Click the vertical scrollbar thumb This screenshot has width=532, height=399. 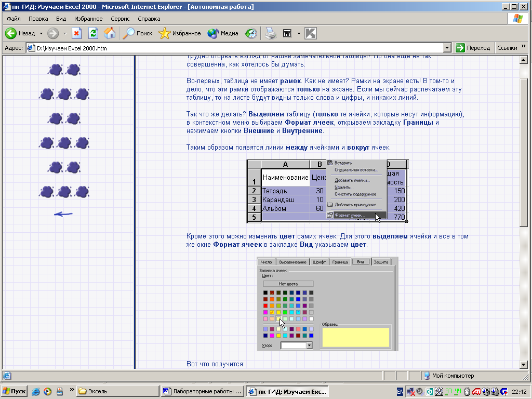point(524,153)
